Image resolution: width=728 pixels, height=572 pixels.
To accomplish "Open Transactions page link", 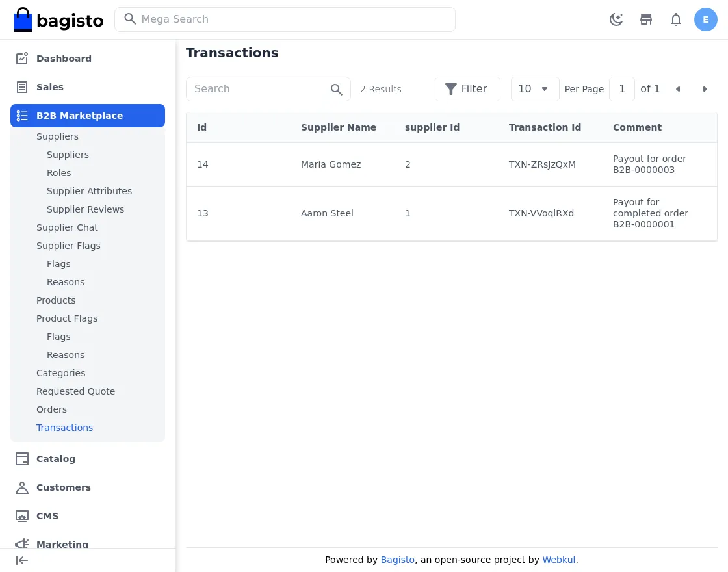I will pos(64,428).
